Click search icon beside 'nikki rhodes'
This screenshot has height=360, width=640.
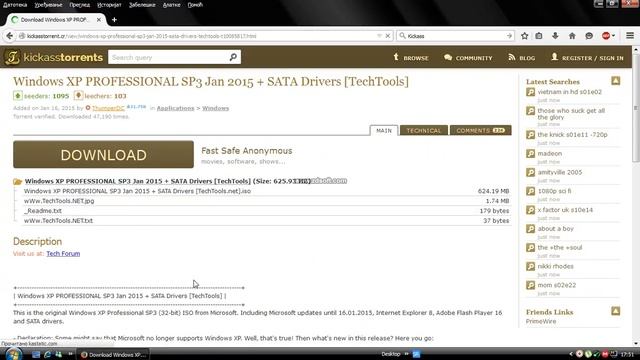530,267
